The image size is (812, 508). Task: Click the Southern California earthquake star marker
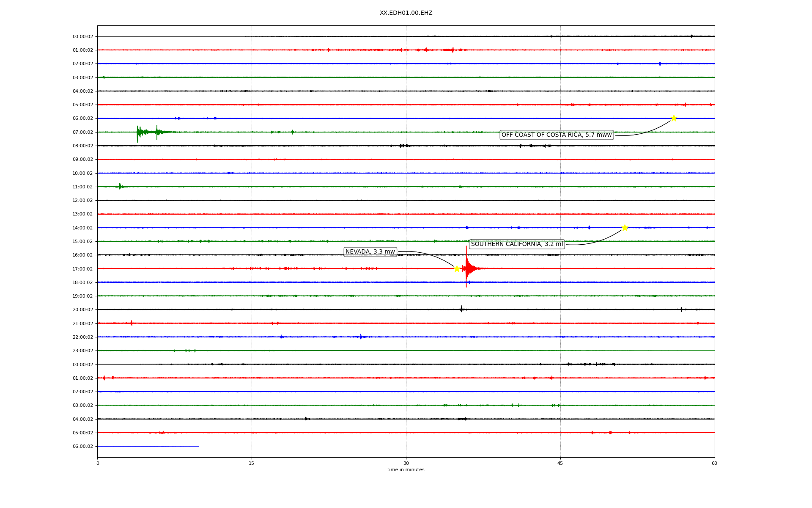625,228
